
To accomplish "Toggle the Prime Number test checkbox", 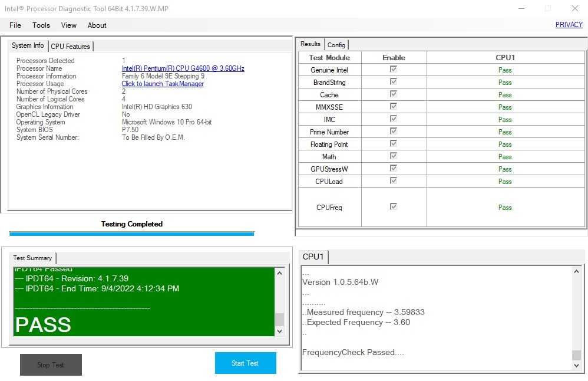I will click(x=394, y=131).
